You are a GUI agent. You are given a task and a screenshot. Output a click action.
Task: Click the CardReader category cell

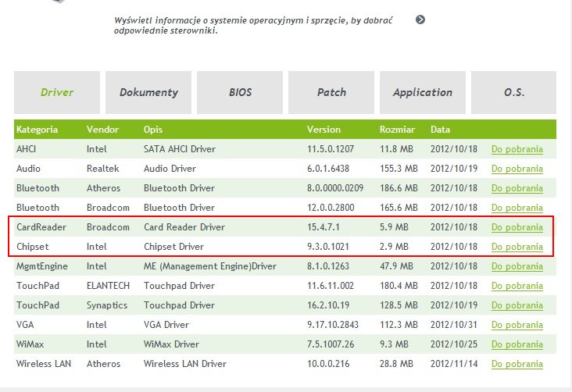[41, 227]
